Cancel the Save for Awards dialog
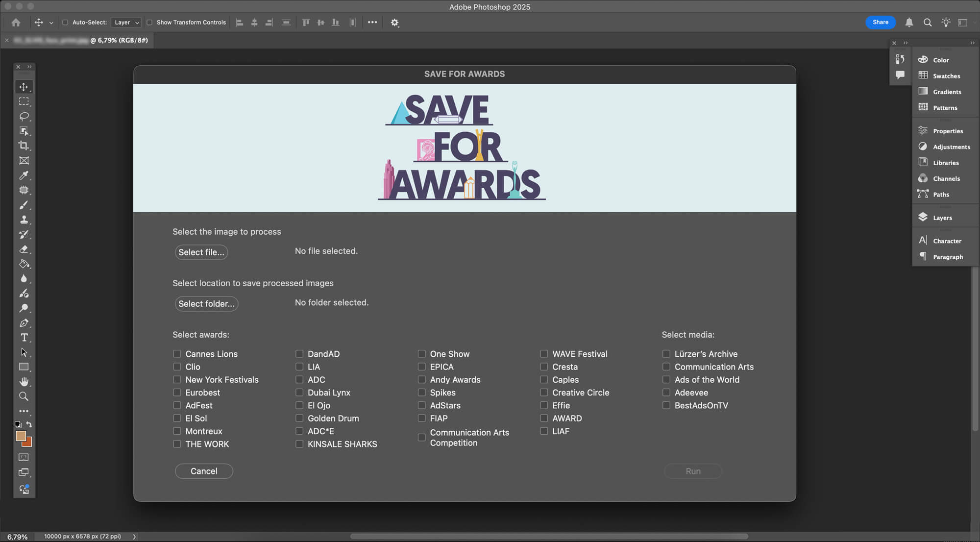 click(204, 471)
